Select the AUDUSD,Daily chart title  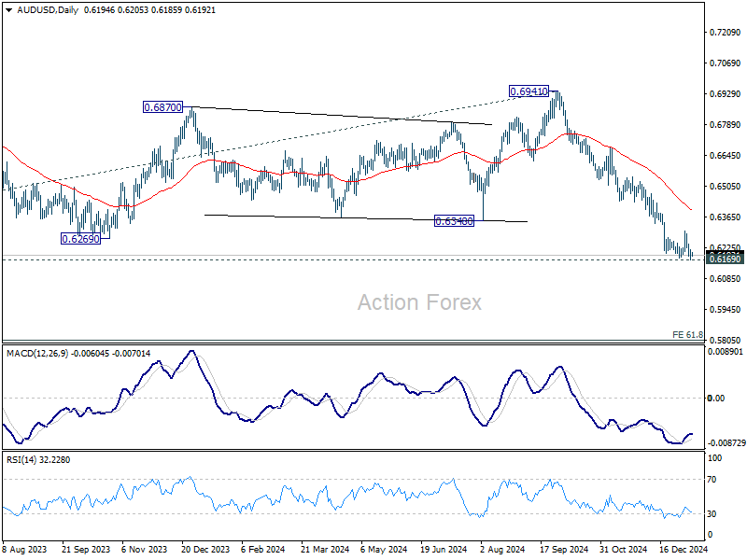[x=48, y=10]
